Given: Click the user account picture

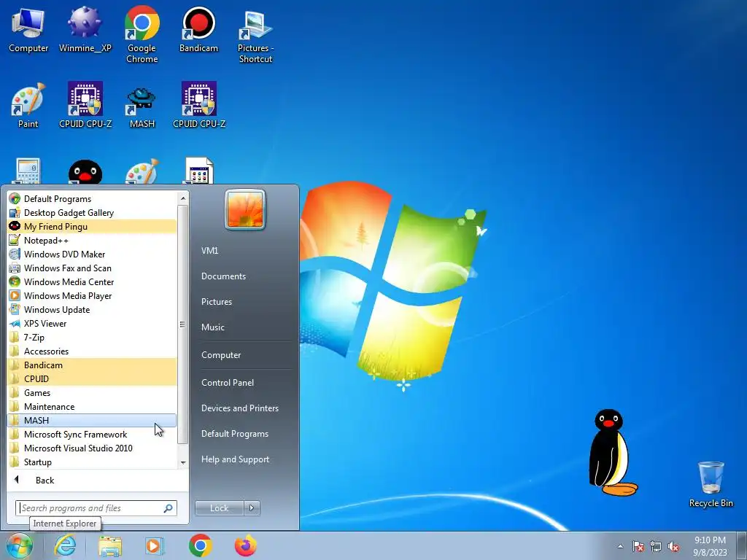Looking at the screenshot, I should click(x=245, y=209).
